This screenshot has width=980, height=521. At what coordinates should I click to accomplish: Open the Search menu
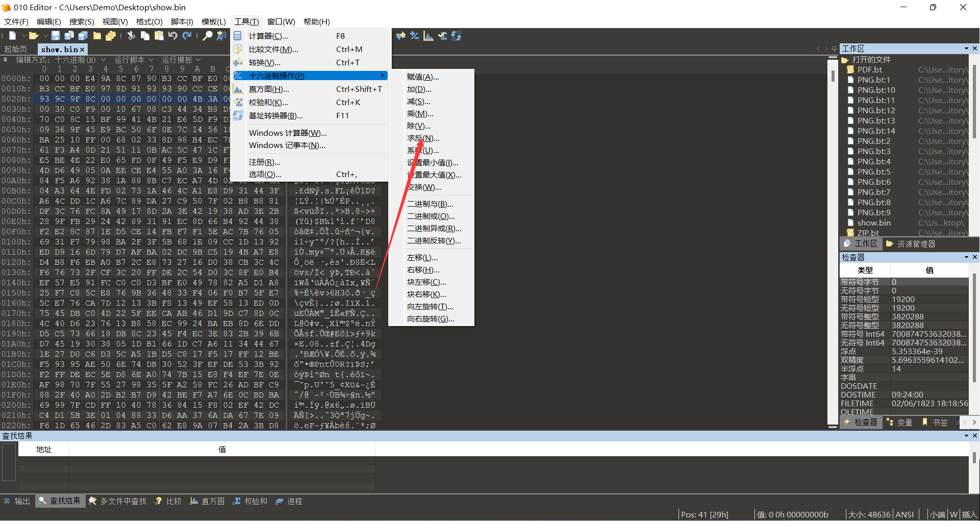(82, 21)
